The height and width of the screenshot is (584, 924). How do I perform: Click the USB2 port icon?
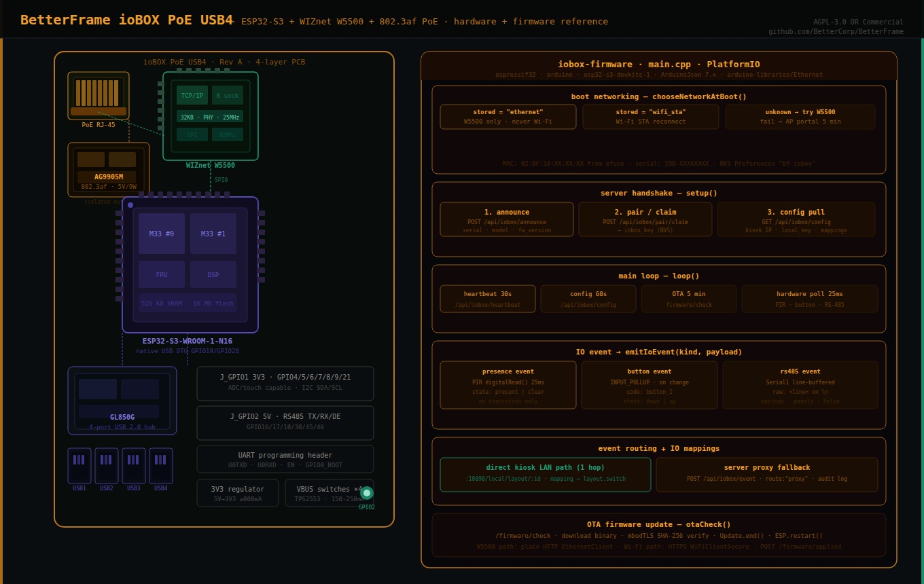point(107,466)
